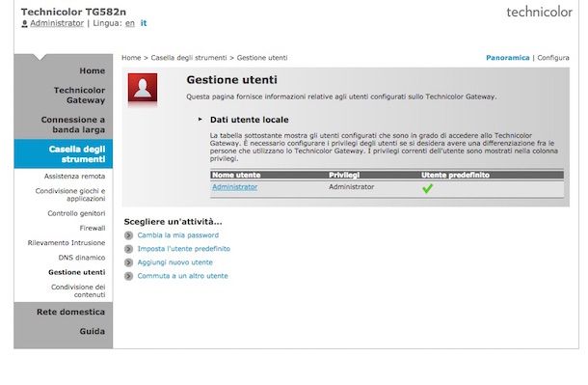Open the Firewall page

coord(93,228)
